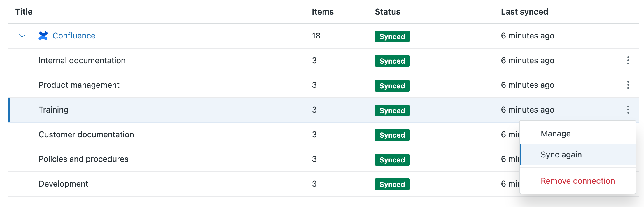Select the Internal documentation row title
The width and height of the screenshot is (644, 207).
(x=82, y=60)
